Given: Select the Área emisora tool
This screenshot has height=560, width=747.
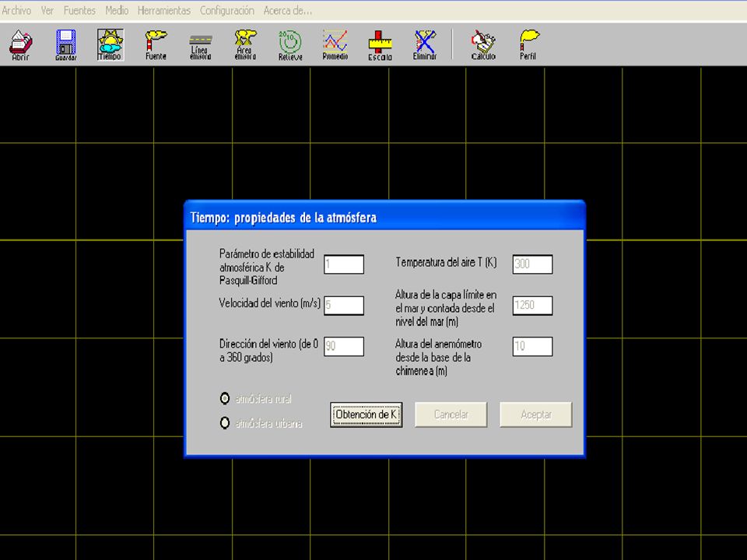Looking at the screenshot, I should 245,45.
